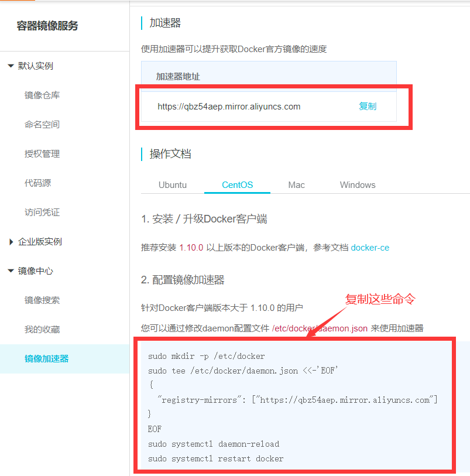Go to 我的收藏 sidebar item
The width and height of the screenshot is (470, 476).
[x=42, y=330]
